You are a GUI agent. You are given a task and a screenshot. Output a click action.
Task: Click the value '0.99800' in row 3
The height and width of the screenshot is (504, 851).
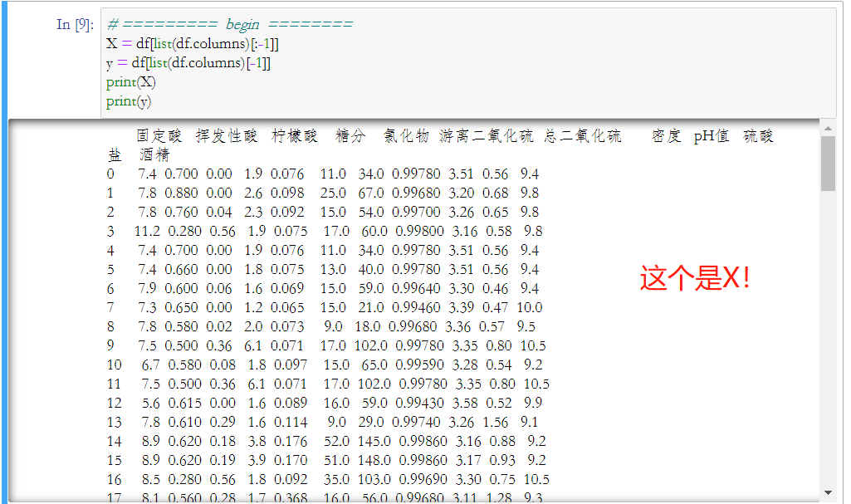pos(419,231)
